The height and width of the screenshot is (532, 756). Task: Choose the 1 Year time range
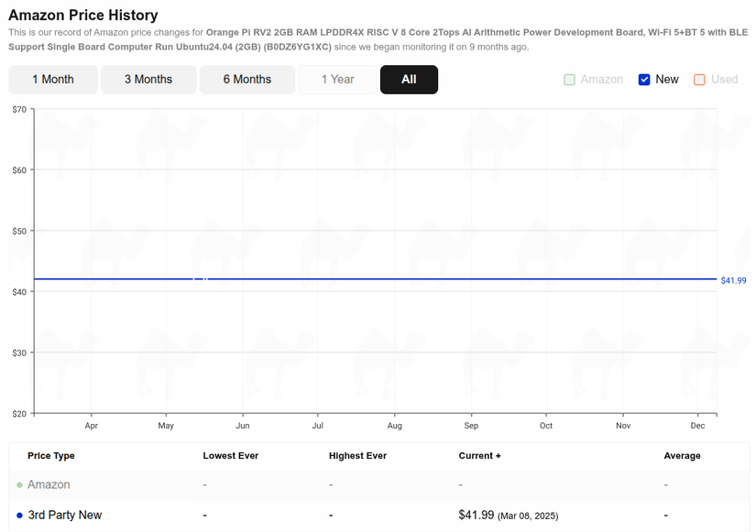[337, 80]
